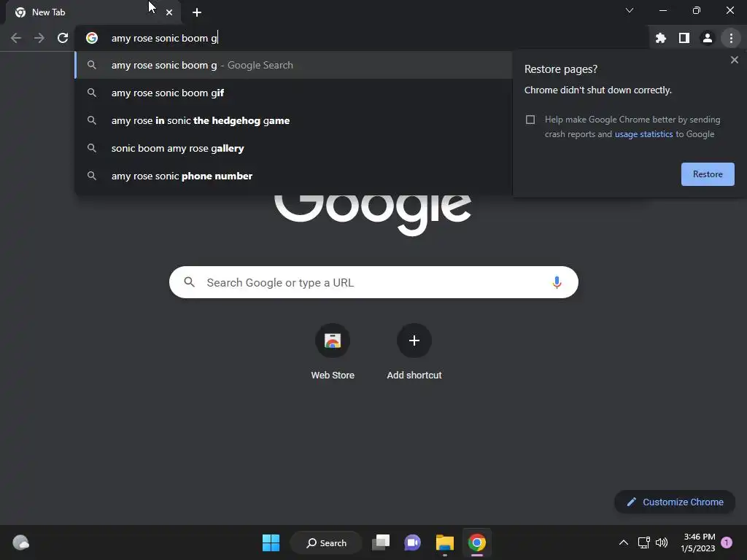Image resolution: width=747 pixels, height=560 pixels.
Task: Open the profile avatar menu
Action: (x=708, y=38)
